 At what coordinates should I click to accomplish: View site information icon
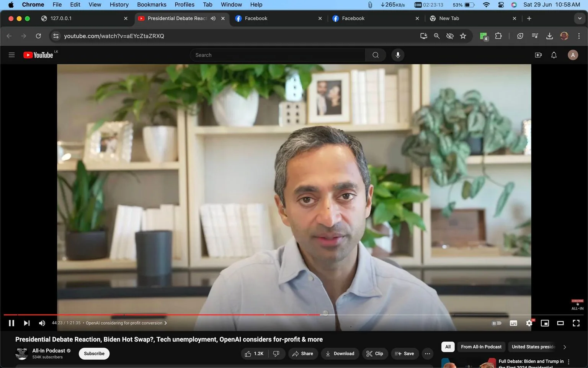coord(56,36)
